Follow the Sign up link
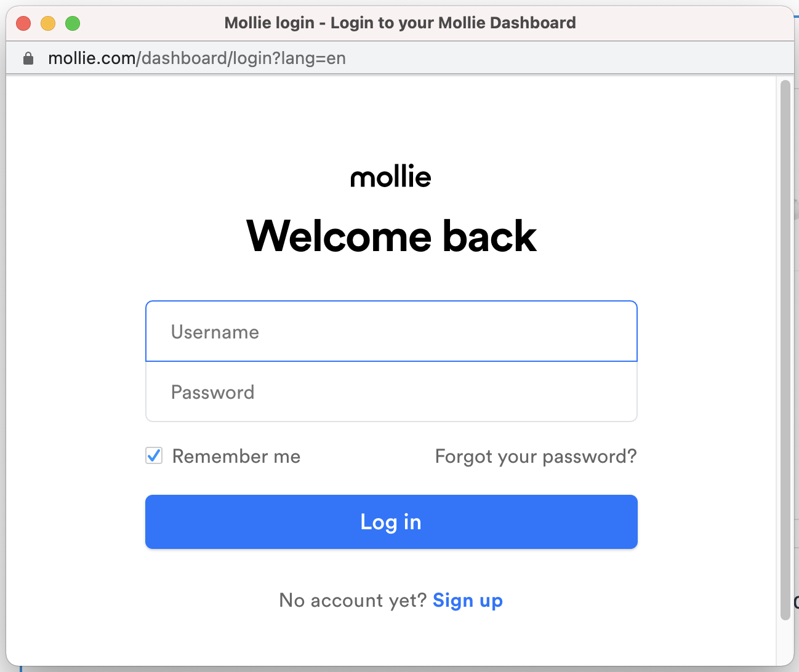This screenshot has width=799, height=672. coord(468,601)
